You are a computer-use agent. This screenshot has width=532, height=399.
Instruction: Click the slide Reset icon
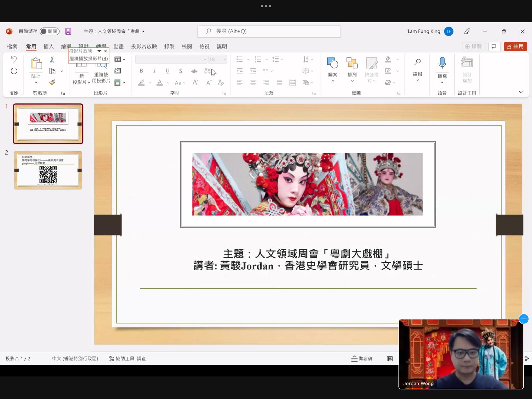[x=118, y=71]
